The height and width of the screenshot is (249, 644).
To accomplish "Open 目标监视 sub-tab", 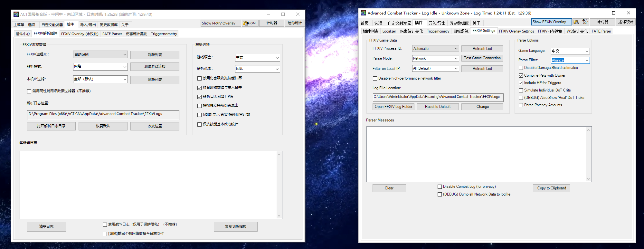I will pos(461,31).
